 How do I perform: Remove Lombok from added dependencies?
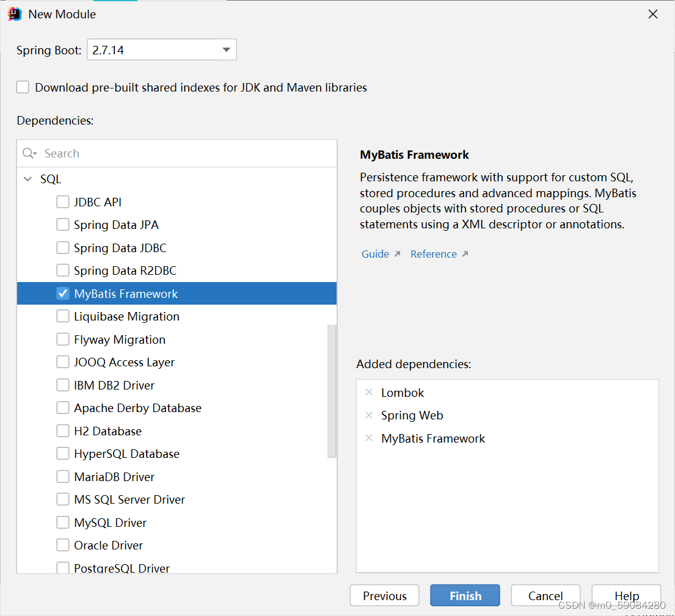(369, 393)
